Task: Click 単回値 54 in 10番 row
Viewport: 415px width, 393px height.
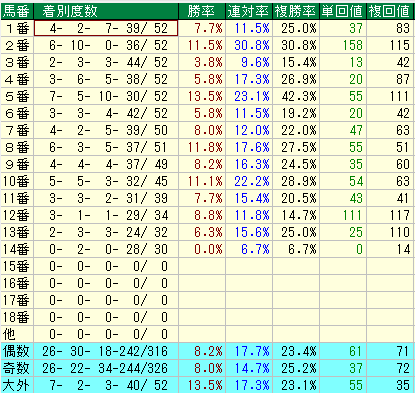Action: [x=343, y=181]
